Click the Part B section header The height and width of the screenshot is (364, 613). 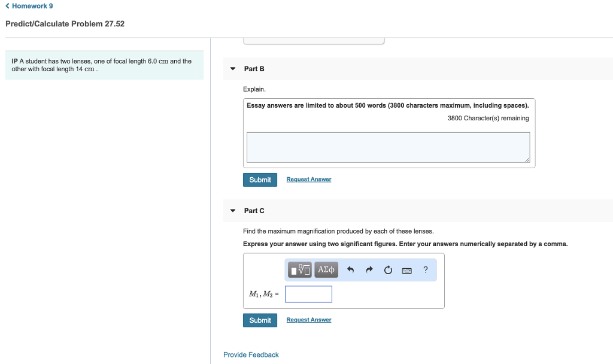click(254, 68)
